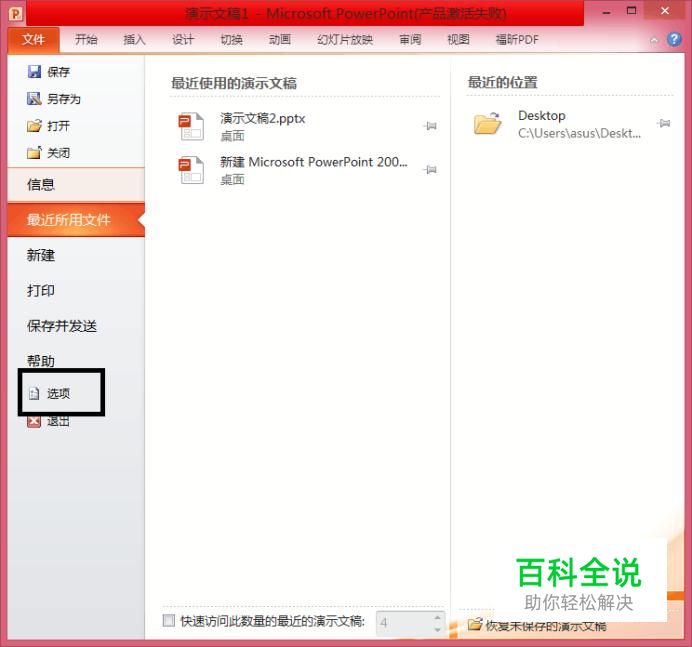Select 最近所用文件 (Recent) in sidebar
692x647 pixels.
pos(76,220)
